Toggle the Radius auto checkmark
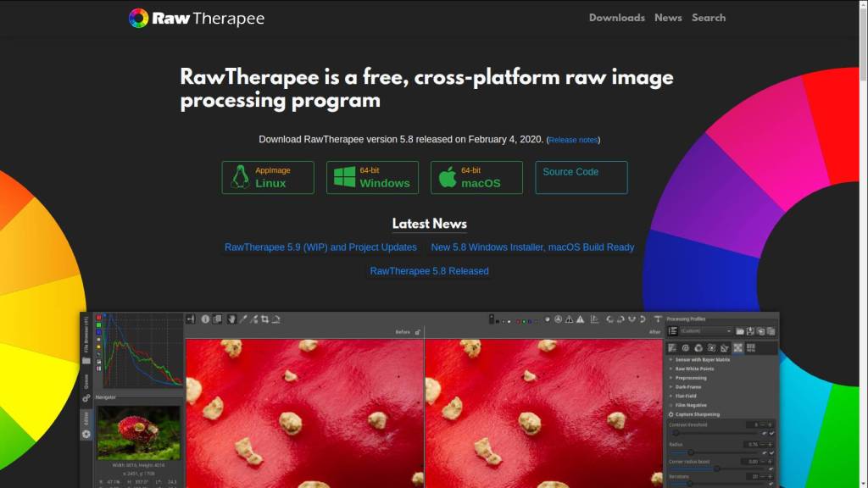Screen dimensions: 868x488 pos(771,452)
